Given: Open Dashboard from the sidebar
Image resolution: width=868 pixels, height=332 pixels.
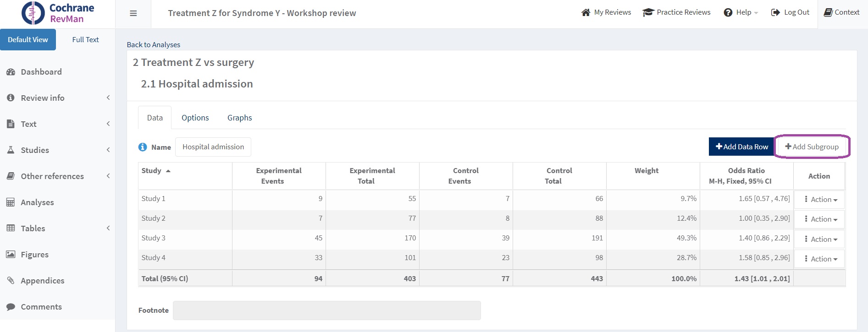Looking at the screenshot, I should 41,72.
